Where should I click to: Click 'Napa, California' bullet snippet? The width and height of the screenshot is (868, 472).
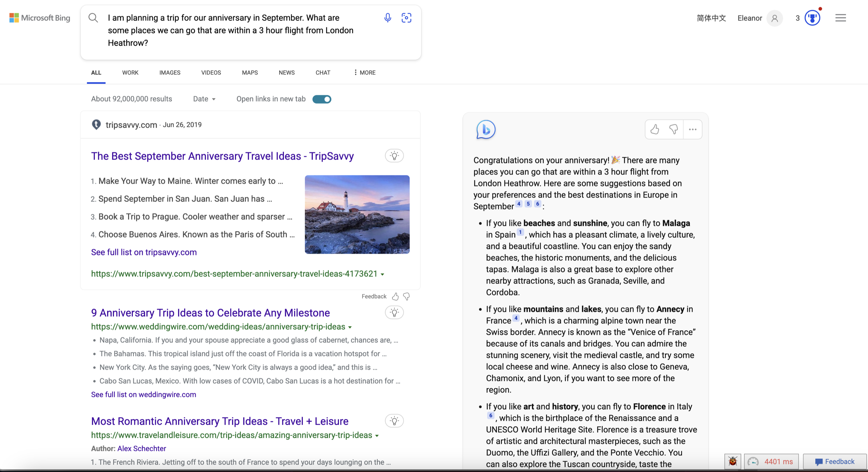click(248, 340)
